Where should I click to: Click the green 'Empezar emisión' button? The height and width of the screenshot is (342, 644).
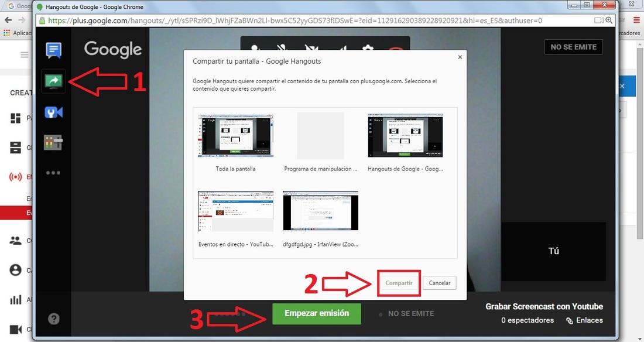pyautogui.click(x=317, y=314)
